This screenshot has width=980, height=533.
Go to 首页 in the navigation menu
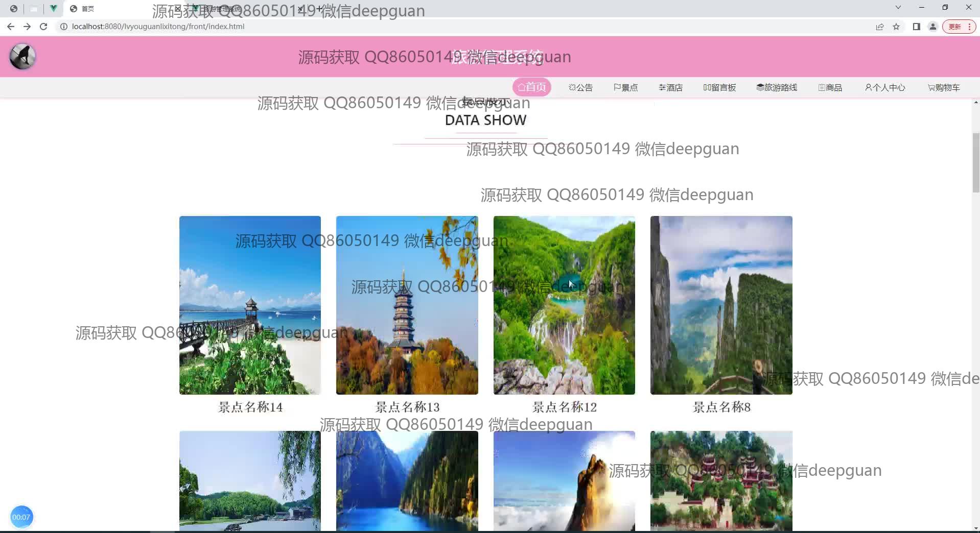click(531, 87)
